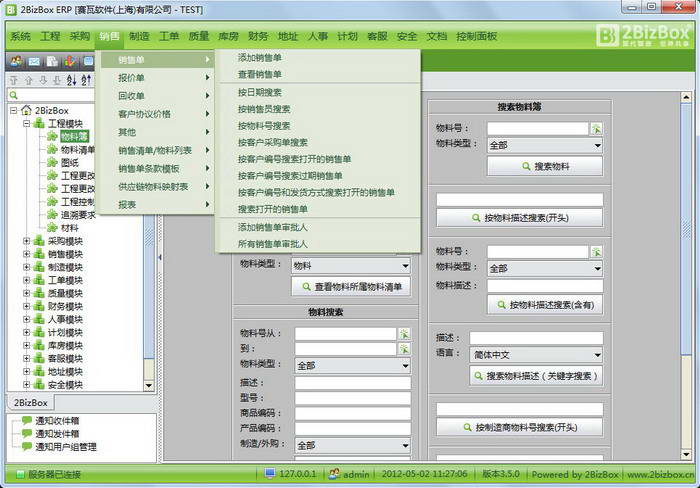
Task: Click the move-up arrow icon
Action: [x=29, y=80]
